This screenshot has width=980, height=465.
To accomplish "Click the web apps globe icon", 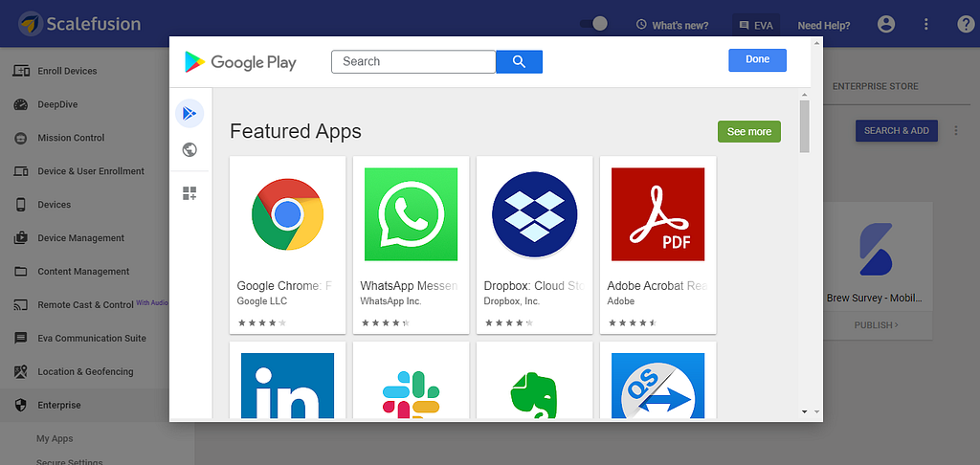I will (189, 150).
